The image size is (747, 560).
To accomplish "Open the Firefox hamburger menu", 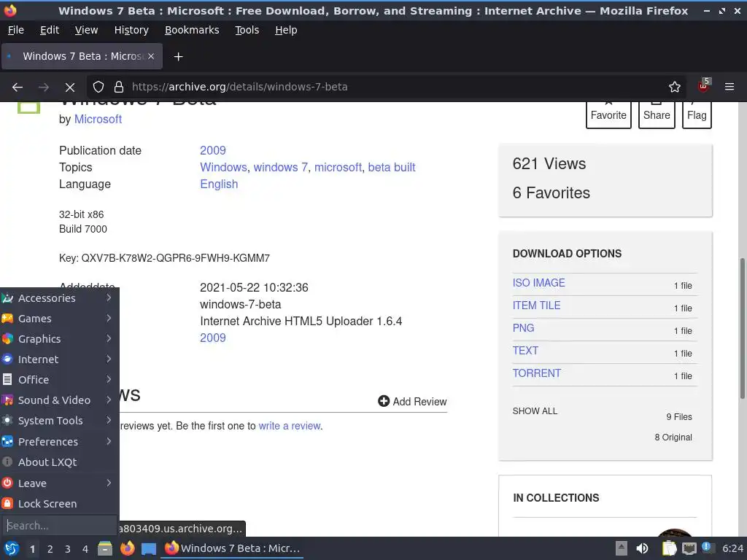I will (x=729, y=87).
